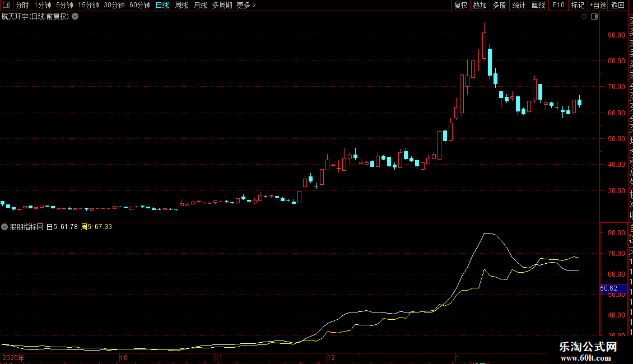Select the 60分钟 period tab
Viewport: 633px width, 364px height.
click(140, 5)
